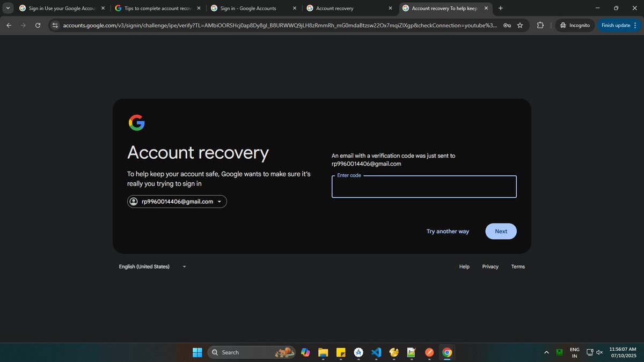The width and height of the screenshot is (644, 362).
Task: Open ENG IN language switcher
Action: pos(574,352)
